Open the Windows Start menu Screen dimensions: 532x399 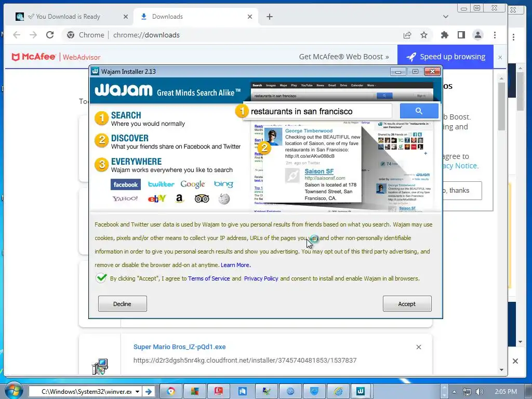tap(13, 391)
